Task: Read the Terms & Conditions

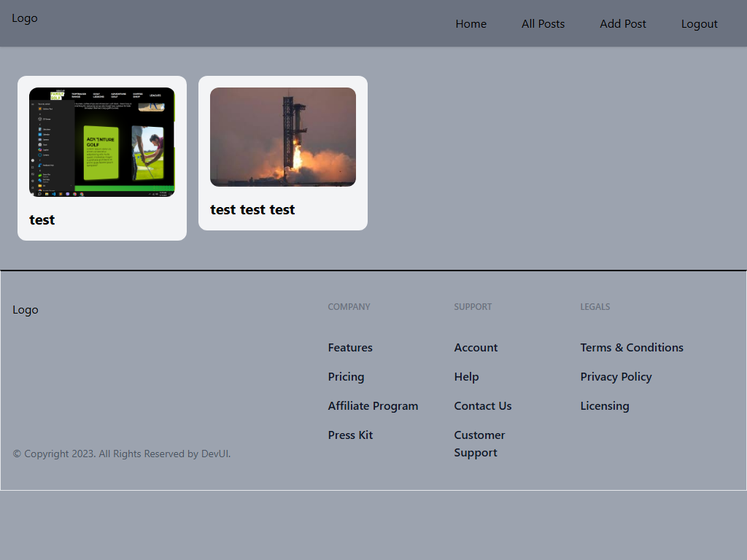Action: [x=632, y=348]
